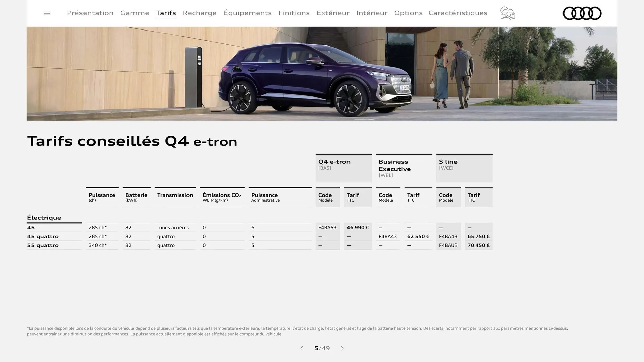The height and width of the screenshot is (362, 644).
Task: Open the hamburger navigation menu
Action: 47,13
